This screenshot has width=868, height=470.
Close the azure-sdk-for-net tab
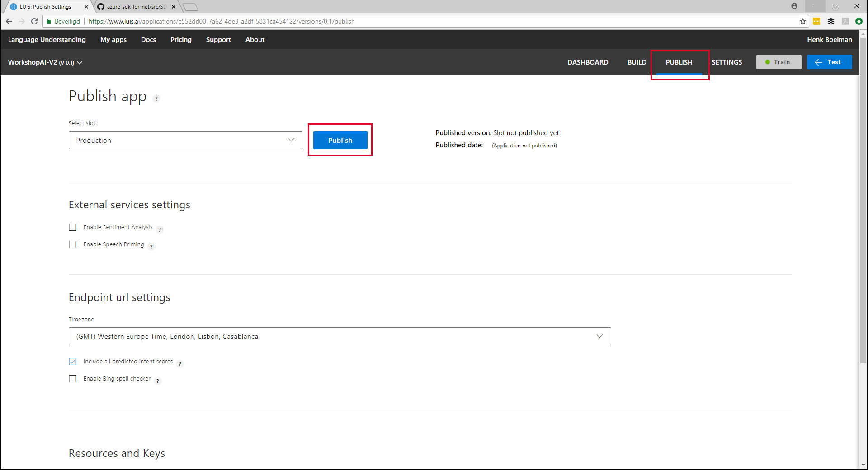(174, 7)
